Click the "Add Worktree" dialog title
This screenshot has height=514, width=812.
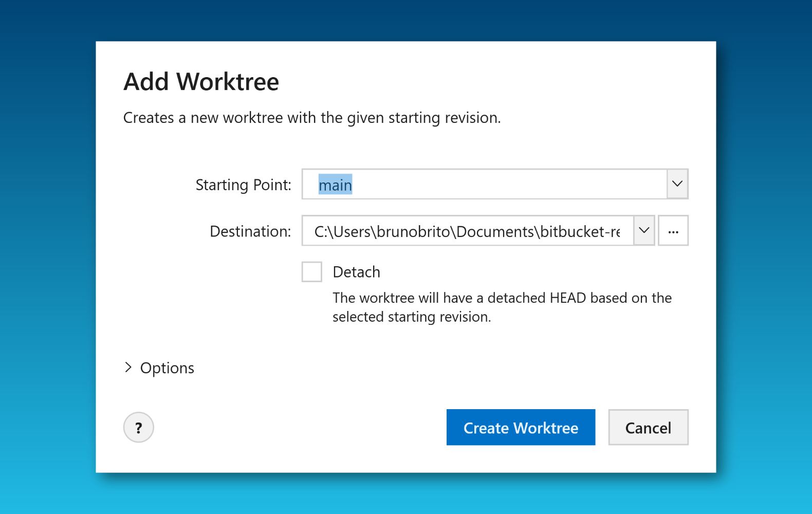(x=201, y=82)
